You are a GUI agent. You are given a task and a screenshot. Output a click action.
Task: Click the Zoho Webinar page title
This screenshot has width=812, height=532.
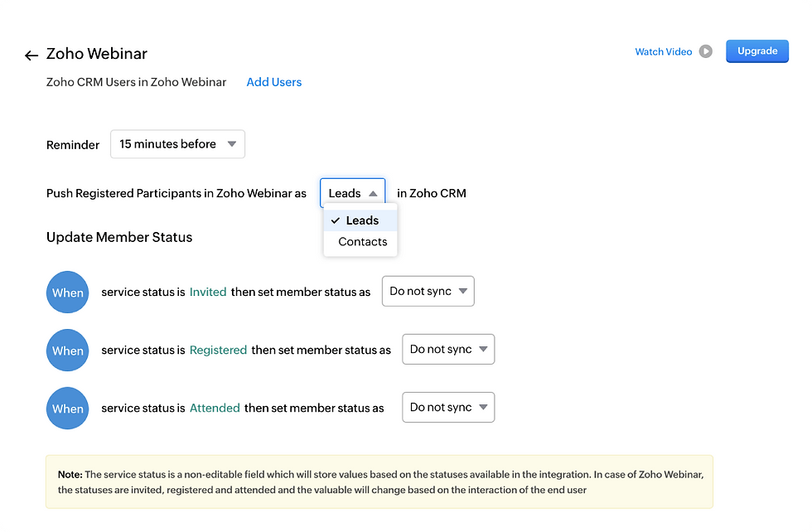click(97, 53)
